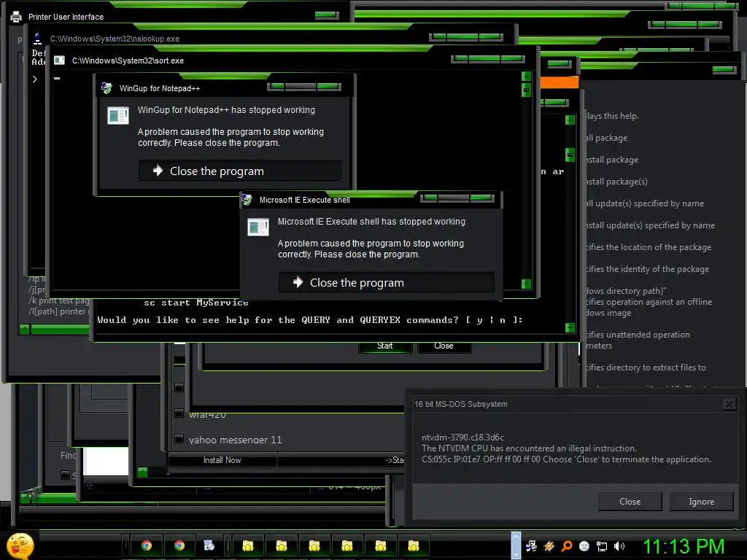Click the sc console scrollbar thumb
This screenshot has height=560, width=747.
click(x=570, y=155)
